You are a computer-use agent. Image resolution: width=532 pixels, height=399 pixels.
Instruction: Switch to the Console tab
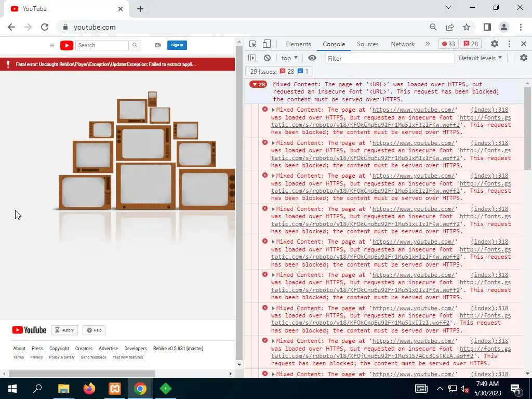point(334,44)
